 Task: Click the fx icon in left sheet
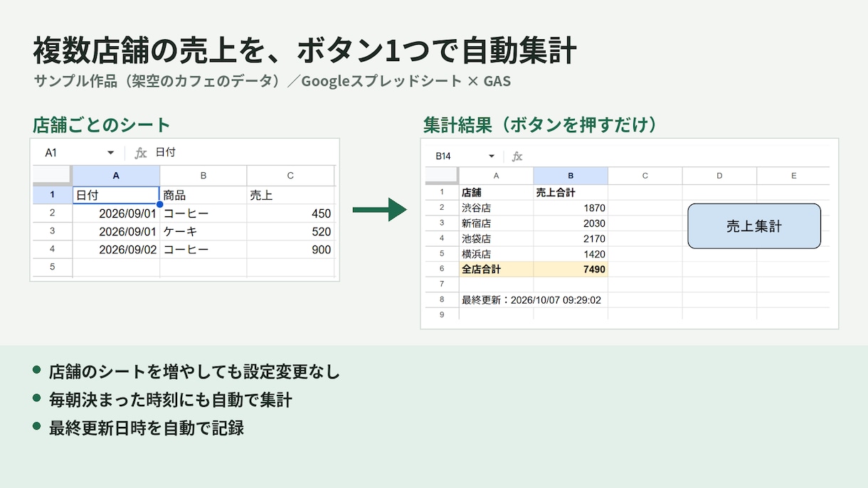[141, 153]
